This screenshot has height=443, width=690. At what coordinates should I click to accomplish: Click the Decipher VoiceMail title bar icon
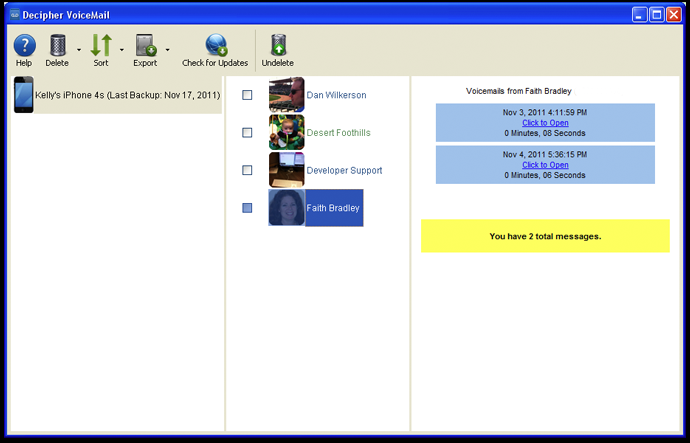[x=15, y=15]
